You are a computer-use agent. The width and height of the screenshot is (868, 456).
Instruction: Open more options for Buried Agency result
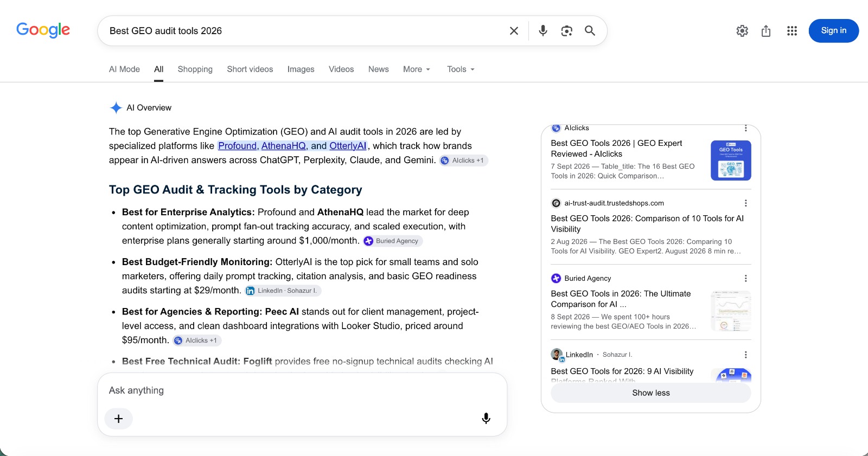click(746, 278)
